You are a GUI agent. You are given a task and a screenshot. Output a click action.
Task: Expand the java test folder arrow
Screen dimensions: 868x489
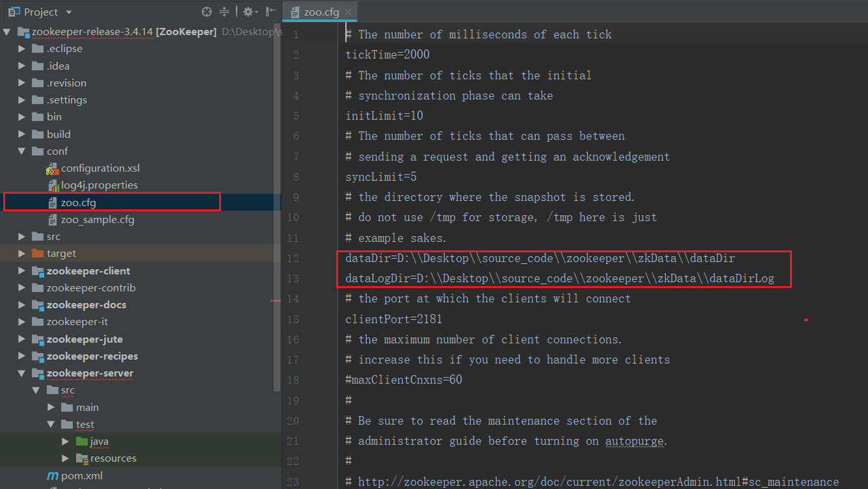(65, 442)
